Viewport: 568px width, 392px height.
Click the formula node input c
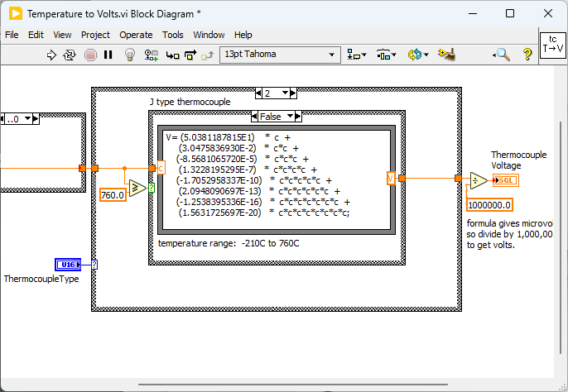[x=161, y=168]
